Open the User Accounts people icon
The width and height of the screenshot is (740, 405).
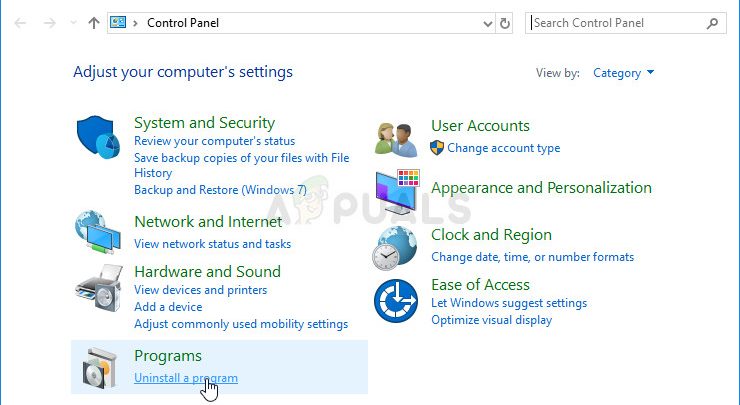396,138
